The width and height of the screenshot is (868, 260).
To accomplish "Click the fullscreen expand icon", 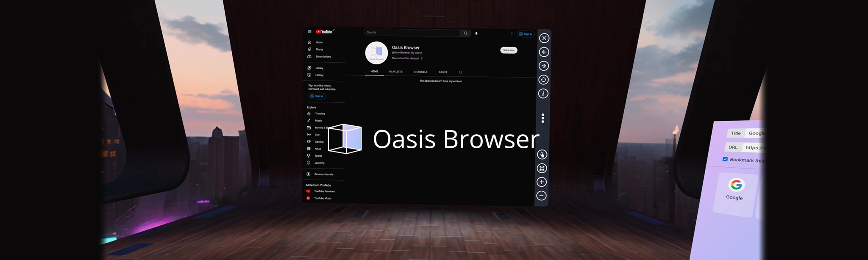I will point(542,168).
